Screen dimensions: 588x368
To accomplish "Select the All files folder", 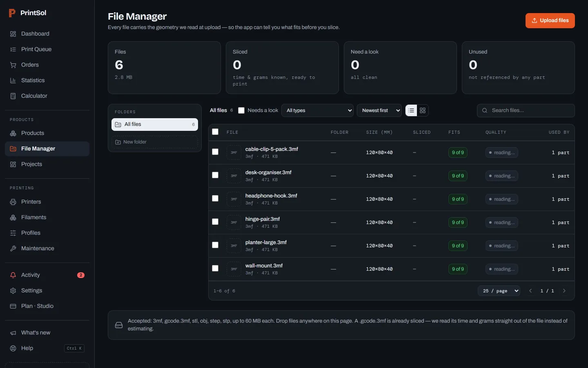I will tap(155, 124).
